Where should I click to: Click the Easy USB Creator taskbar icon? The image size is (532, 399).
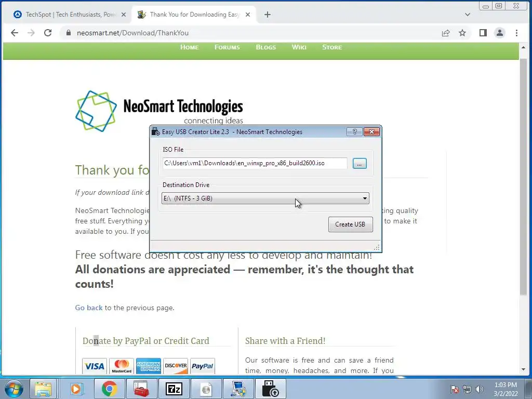coord(270,389)
